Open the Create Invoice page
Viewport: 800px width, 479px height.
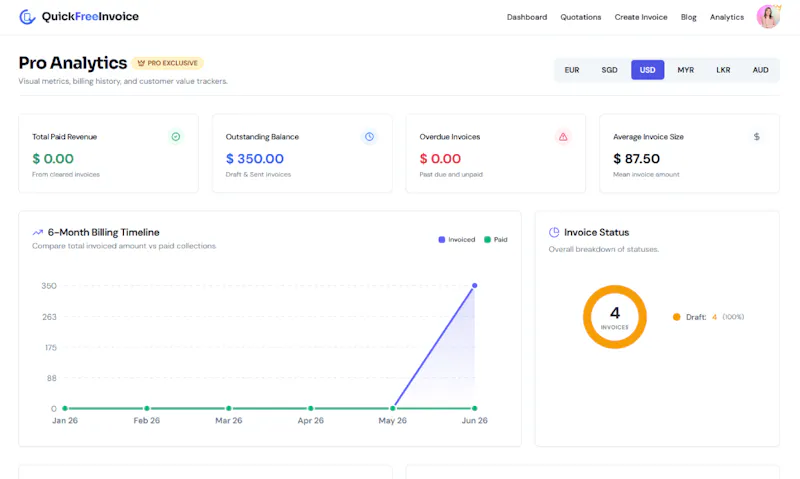641,17
